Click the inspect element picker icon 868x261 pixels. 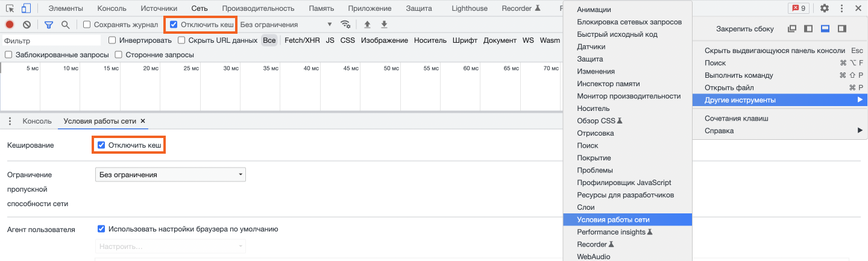click(x=10, y=8)
